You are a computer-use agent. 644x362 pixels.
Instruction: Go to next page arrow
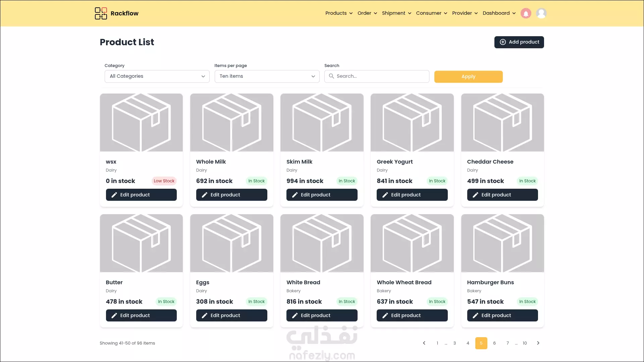[538, 343]
